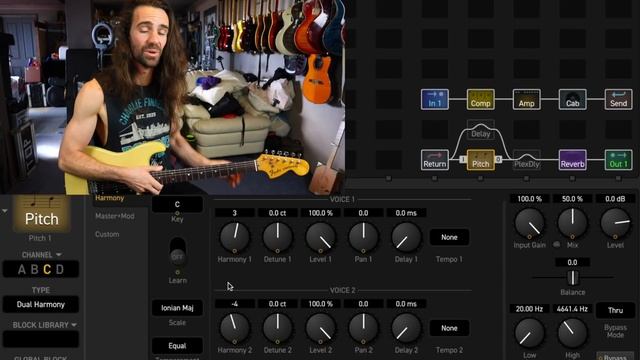Click the Bypass button

[x=615, y=356]
